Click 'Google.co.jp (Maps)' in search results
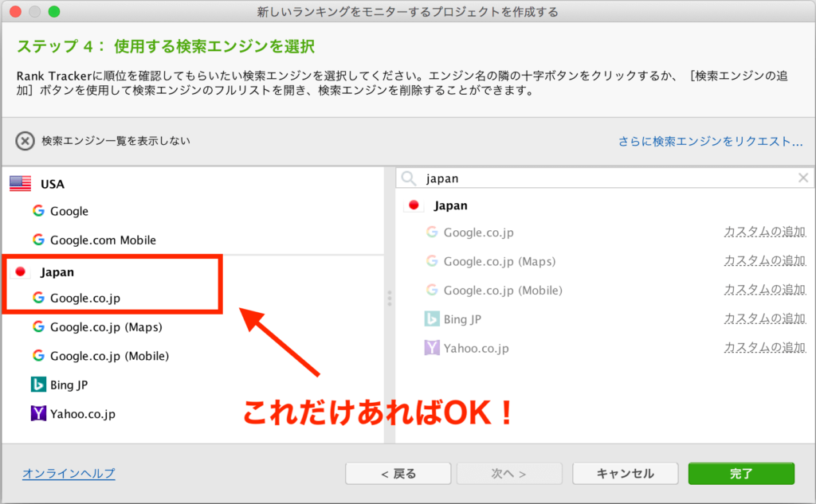816x504 pixels. (500, 261)
